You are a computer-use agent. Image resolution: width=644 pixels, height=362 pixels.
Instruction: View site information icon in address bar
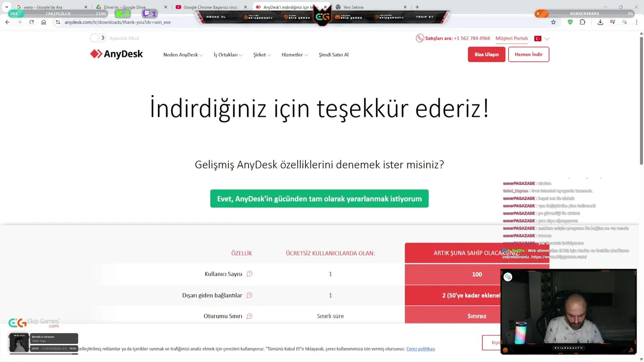[58, 22]
